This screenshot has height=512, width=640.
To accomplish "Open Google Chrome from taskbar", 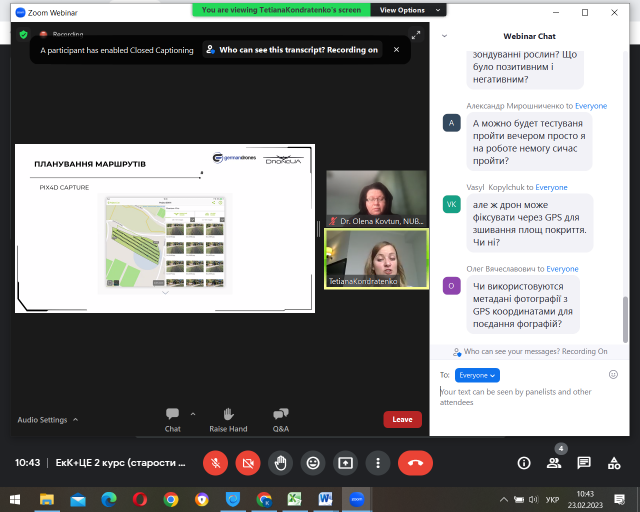I will (171, 499).
